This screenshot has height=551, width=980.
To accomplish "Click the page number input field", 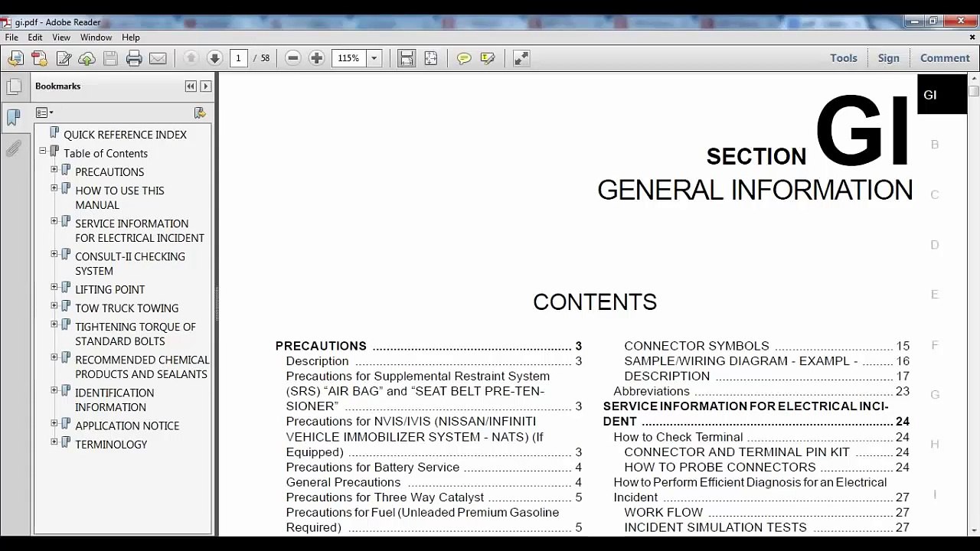I will point(238,58).
